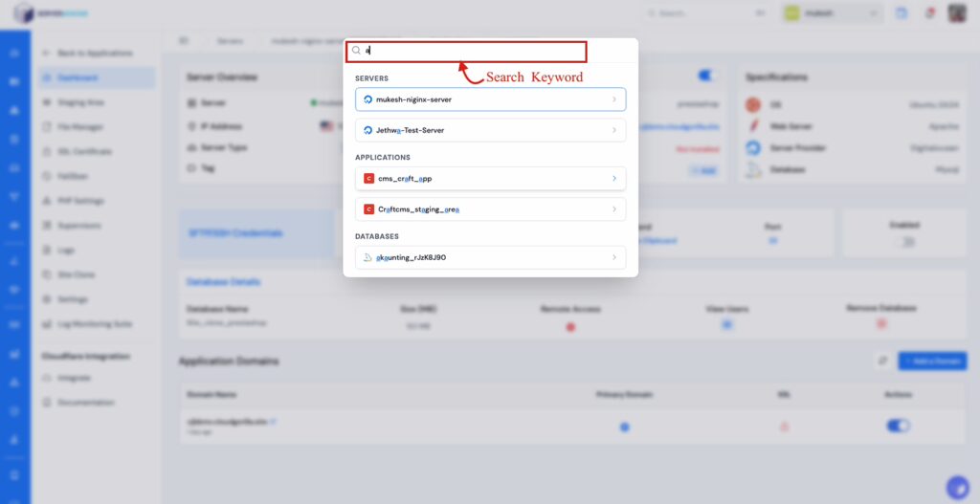The image size is (980, 504).
Task: Toggle the switch in the Actions column
Action: tap(898, 426)
